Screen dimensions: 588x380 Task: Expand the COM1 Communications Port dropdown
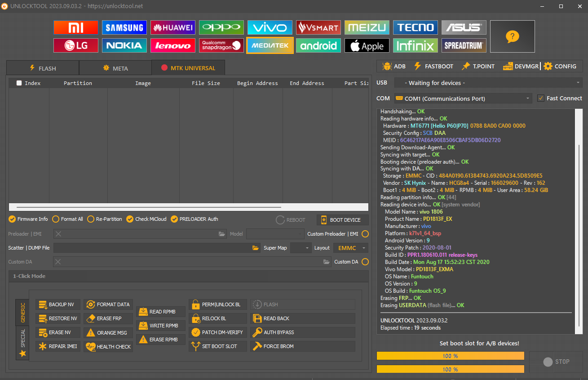pos(463,98)
